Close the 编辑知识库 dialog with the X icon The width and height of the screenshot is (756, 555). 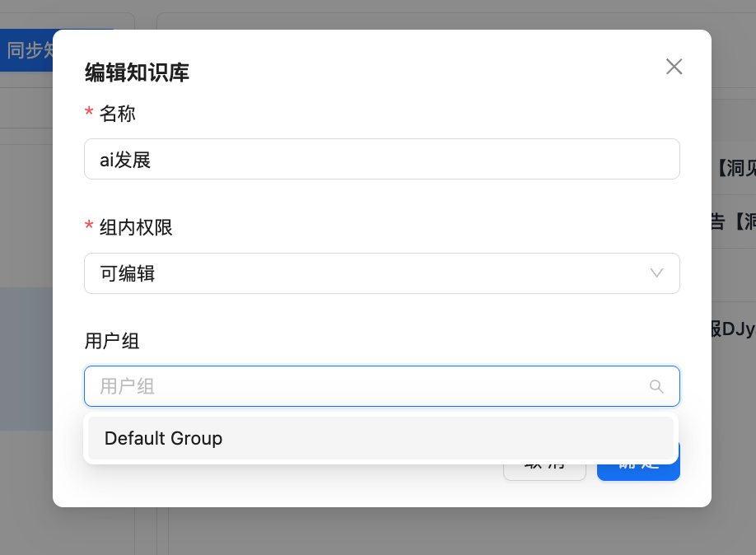[x=674, y=67]
